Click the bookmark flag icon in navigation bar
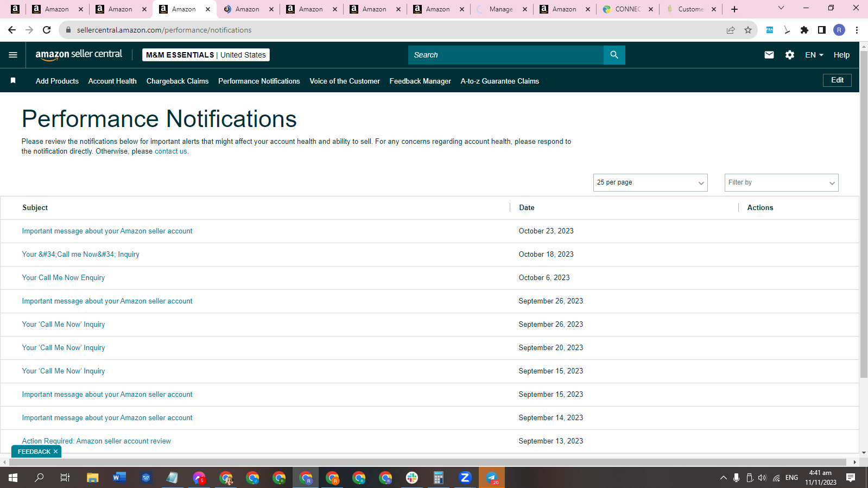 (13, 80)
